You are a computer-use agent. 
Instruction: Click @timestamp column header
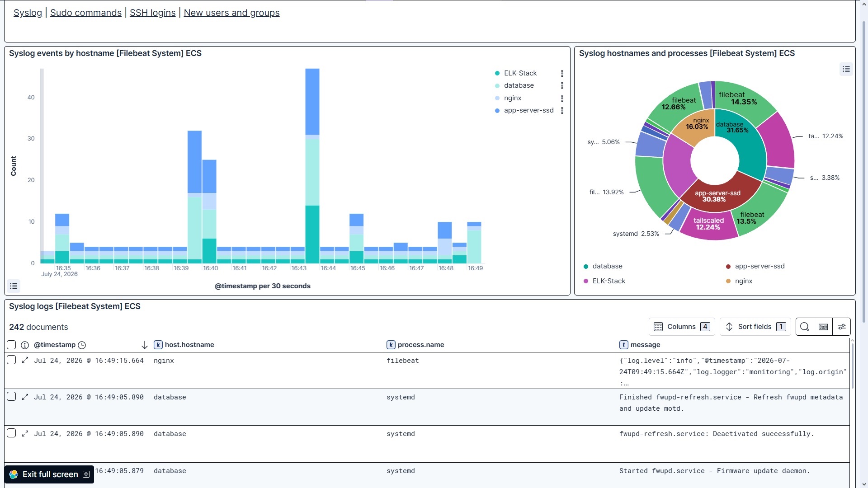pos(55,345)
